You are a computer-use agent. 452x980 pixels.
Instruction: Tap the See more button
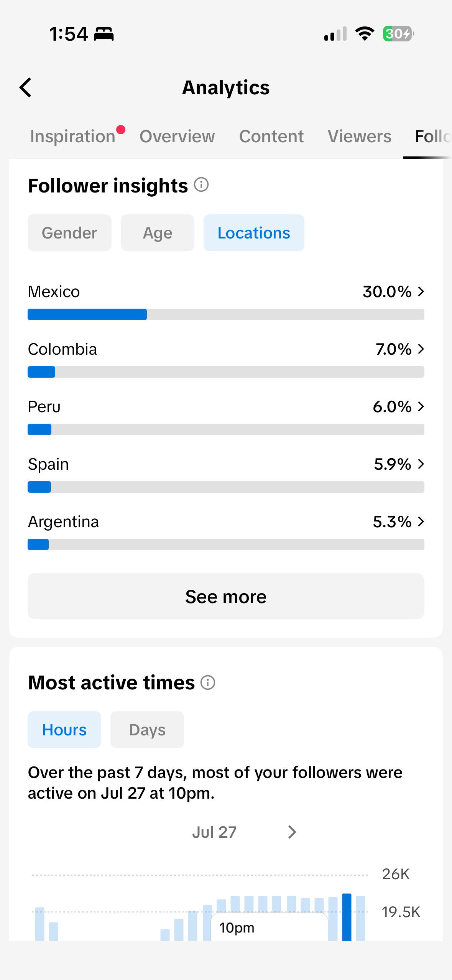coord(226,596)
